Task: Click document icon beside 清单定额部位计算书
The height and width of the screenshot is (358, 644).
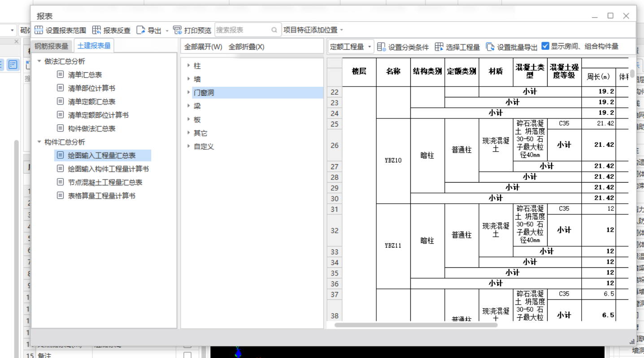Action: (x=61, y=115)
